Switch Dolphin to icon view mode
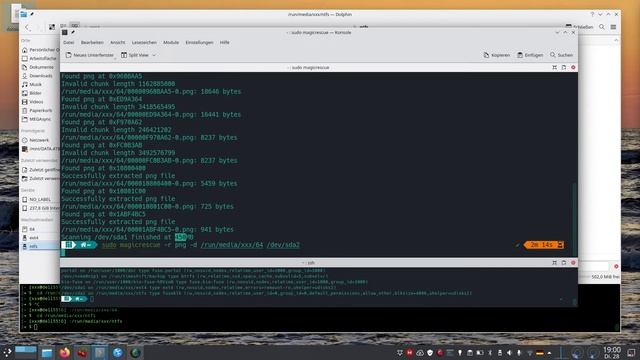Image resolution: width=640 pixels, height=360 pixels. 52,27
